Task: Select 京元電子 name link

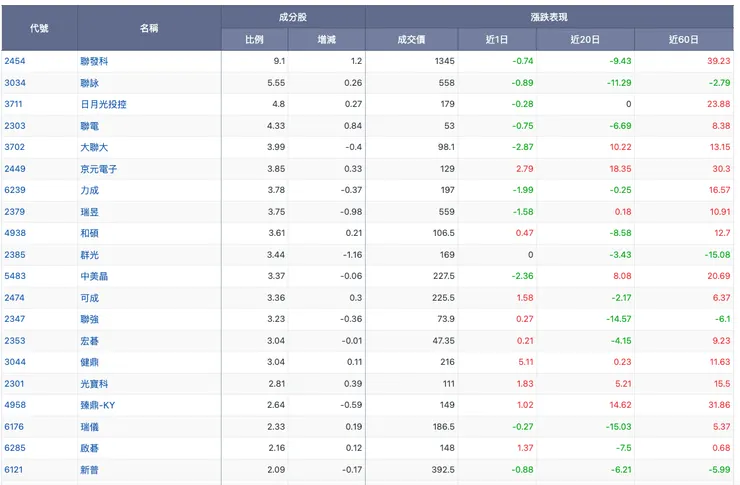Action: [99, 169]
